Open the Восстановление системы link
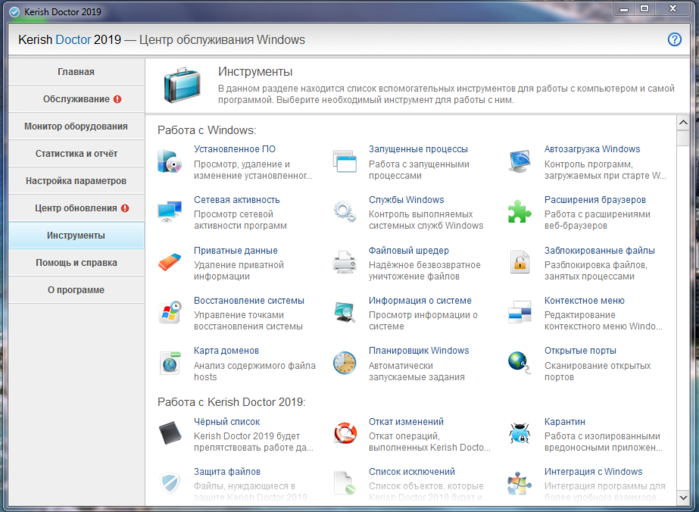This screenshot has width=699, height=512. [x=249, y=301]
